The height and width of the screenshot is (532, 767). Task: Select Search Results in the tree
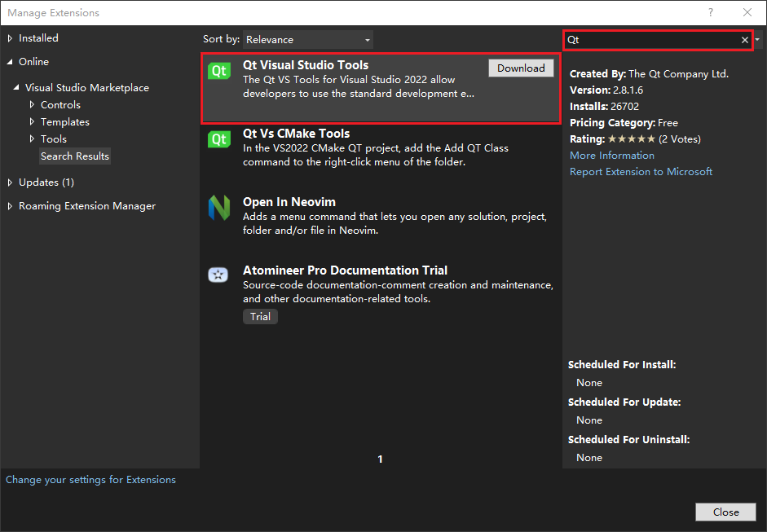75,156
